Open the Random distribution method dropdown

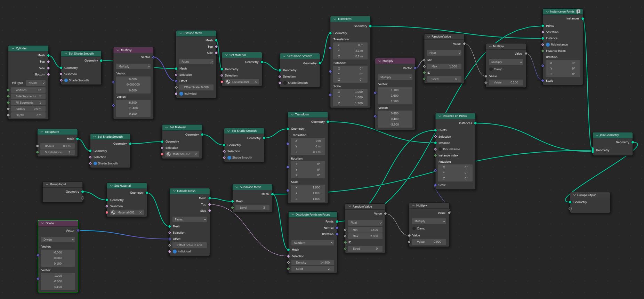click(313, 243)
